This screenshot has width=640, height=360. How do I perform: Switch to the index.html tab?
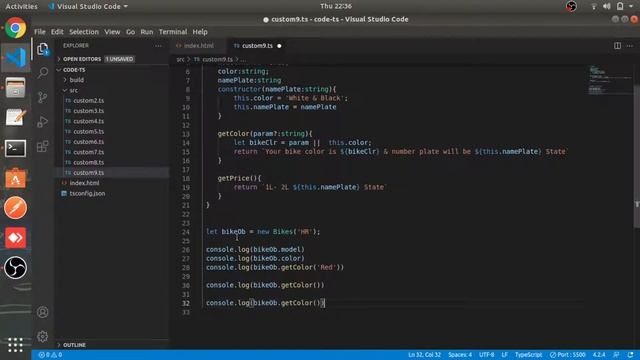click(198, 46)
